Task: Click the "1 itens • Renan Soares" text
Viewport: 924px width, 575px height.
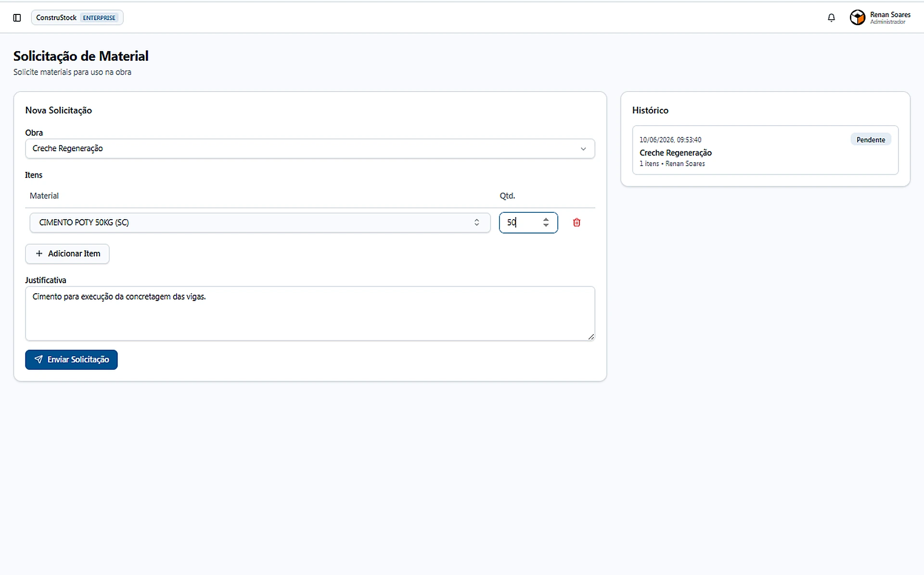Action: 672,164
